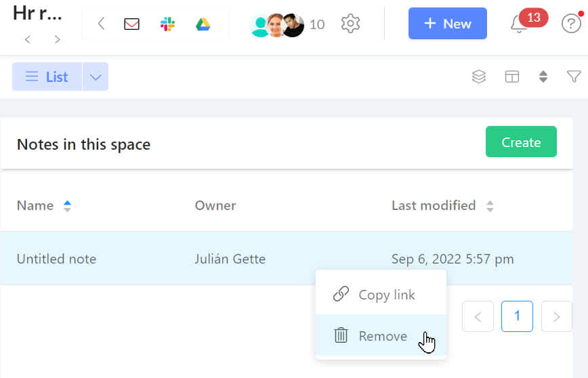This screenshot has width=588, height=378.
Task: Go back using arrow under title
Action: [x=28, y=39]
